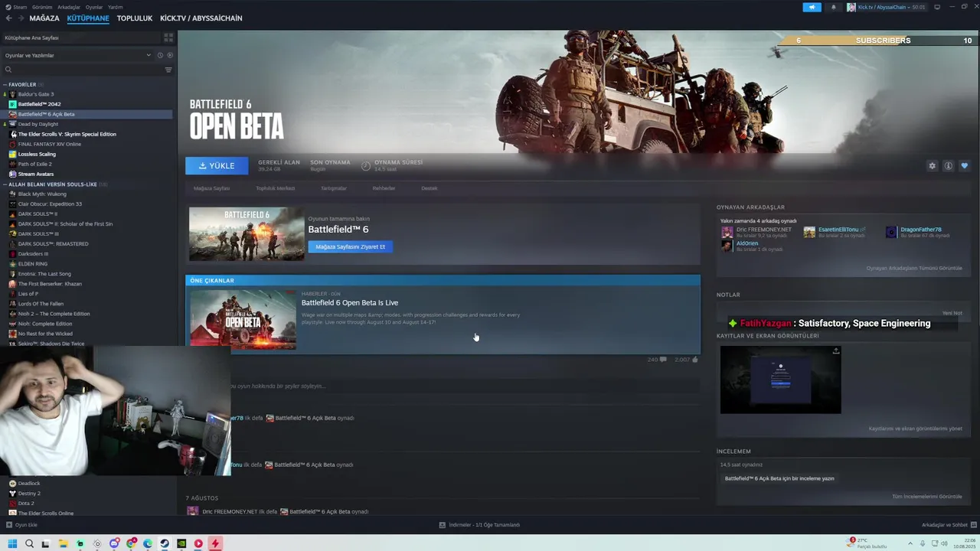Open the KICK.TV / ABYSSAICHAIN profile tab

tap(201, 18)
